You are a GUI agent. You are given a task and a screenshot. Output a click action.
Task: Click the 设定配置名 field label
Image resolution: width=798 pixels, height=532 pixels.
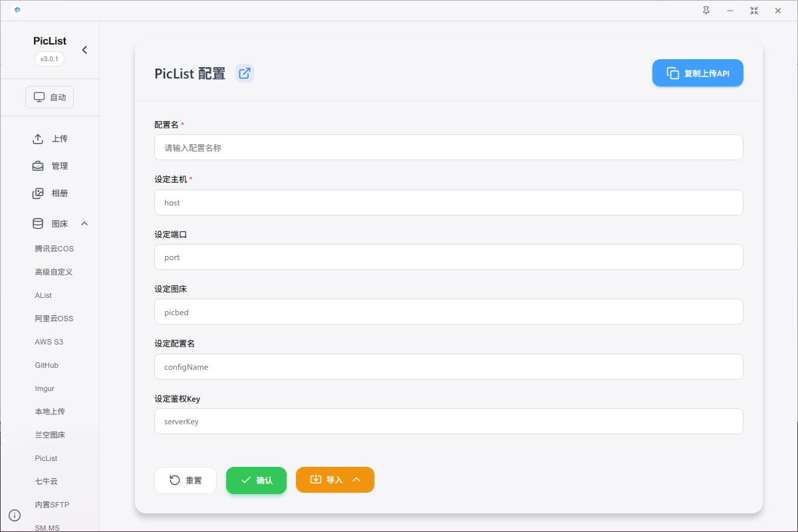tap(174, 344)
